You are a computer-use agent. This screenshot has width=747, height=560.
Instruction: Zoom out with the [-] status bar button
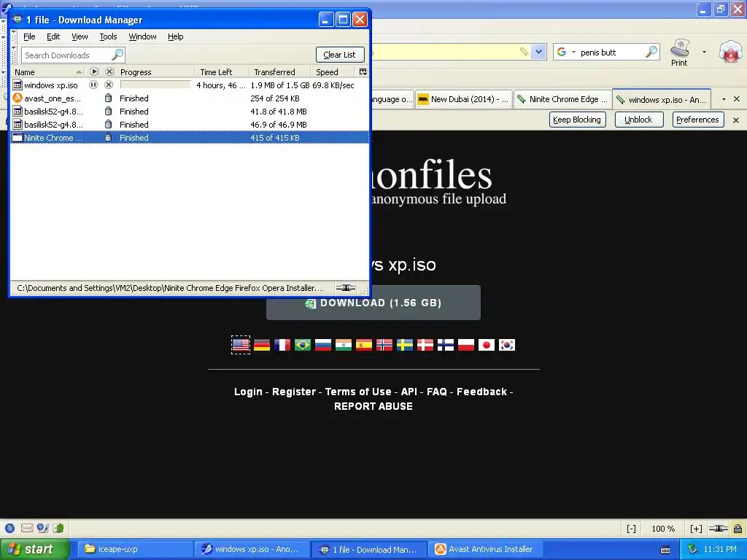(x=631, y=529)
